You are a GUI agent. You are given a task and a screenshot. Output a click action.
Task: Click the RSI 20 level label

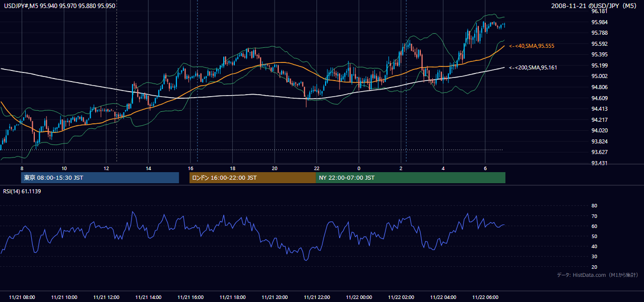coord(594,267)
